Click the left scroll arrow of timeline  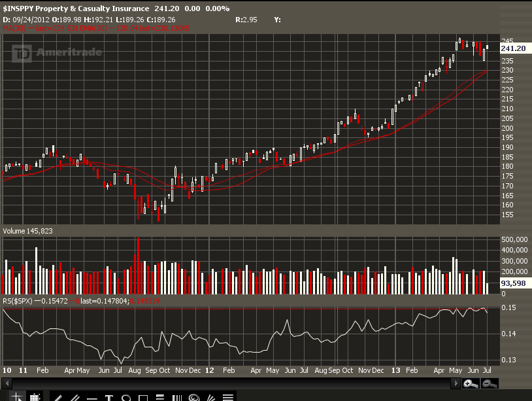[7, 383]
